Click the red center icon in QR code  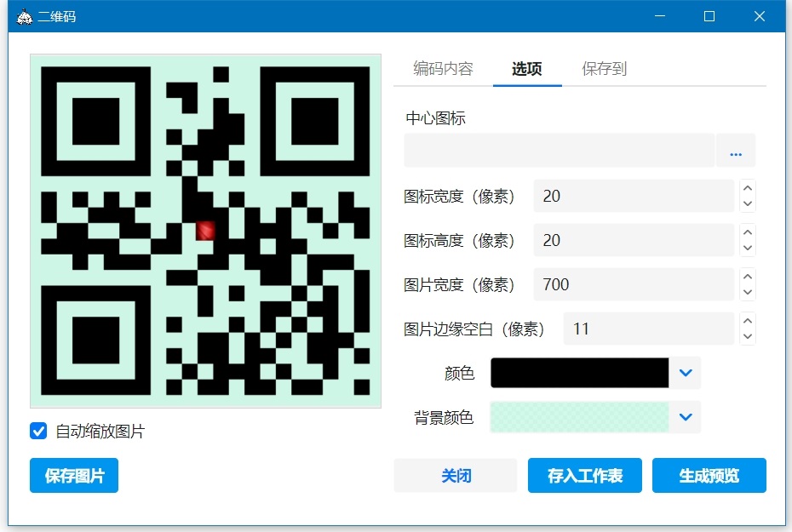pyautogui.click(x=205, y=231)
